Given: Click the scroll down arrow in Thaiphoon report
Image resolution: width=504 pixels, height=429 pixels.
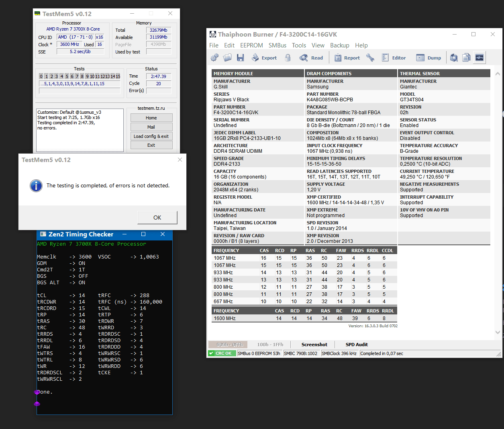Looking at the screenshot, I should point(498,333).
